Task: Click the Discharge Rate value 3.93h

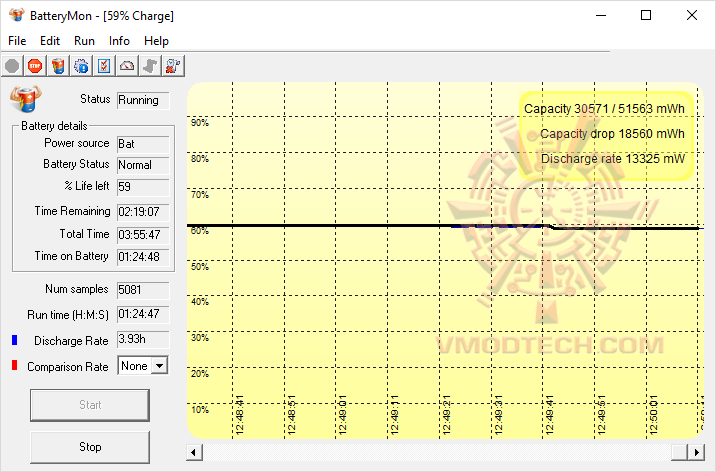Action: tap(143, 340)
